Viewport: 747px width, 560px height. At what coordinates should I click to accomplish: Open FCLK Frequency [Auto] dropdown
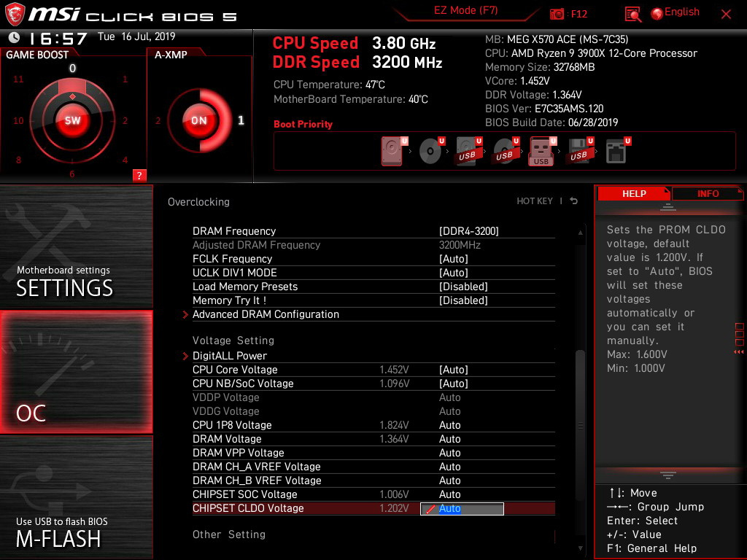[x=454, y=259]
